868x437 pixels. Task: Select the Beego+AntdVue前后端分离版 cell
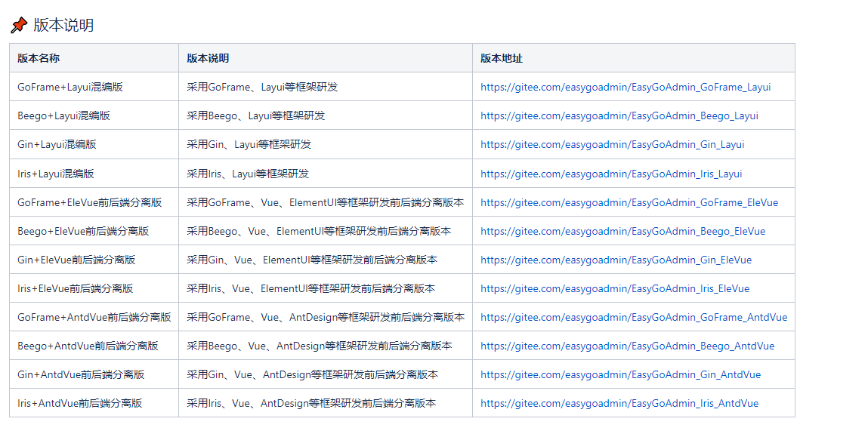[x=94, y=346]
